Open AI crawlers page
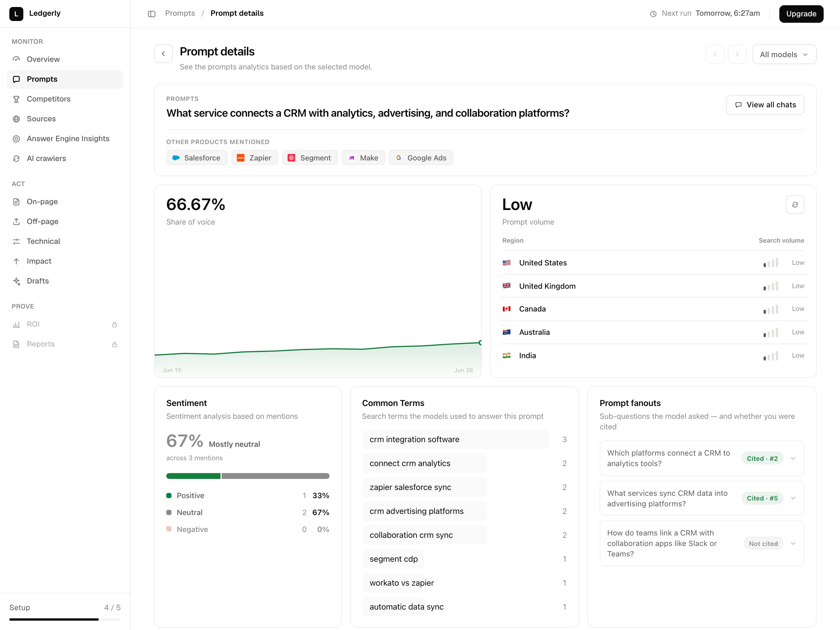 (x=65, y=158)
